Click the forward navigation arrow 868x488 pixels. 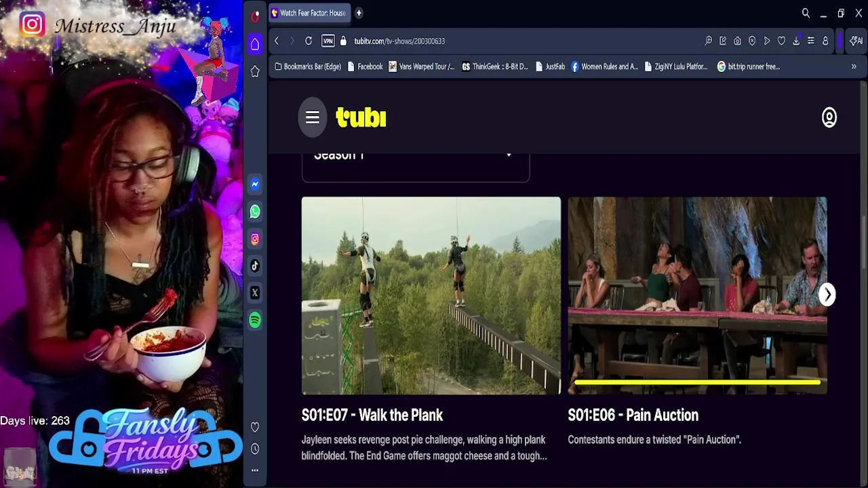(292, 41)
